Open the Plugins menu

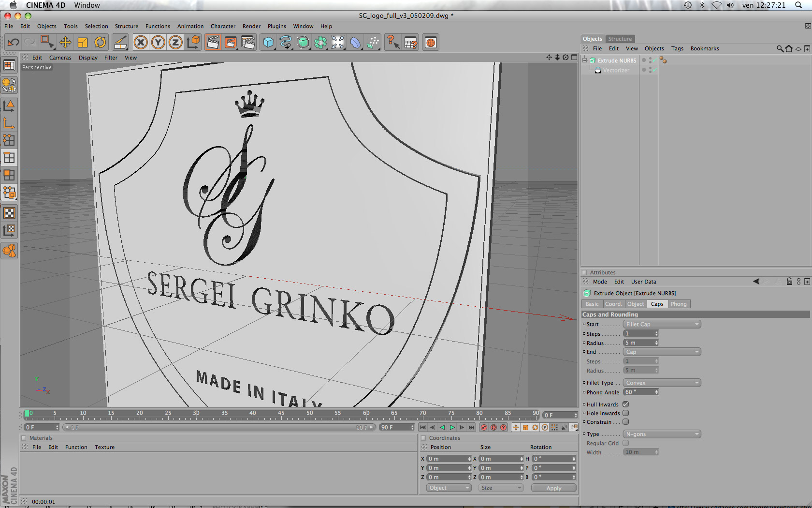tap(277, 26)
